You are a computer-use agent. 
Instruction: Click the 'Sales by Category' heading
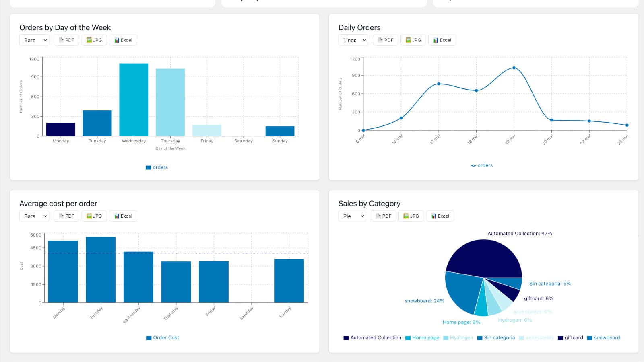pos(369,204)
